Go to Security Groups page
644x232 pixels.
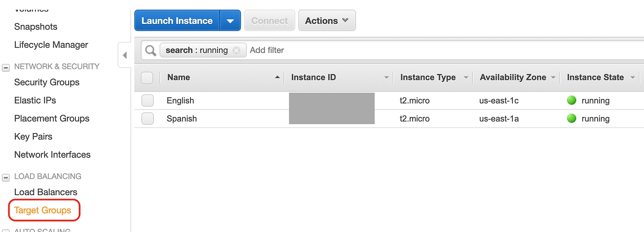47,82
